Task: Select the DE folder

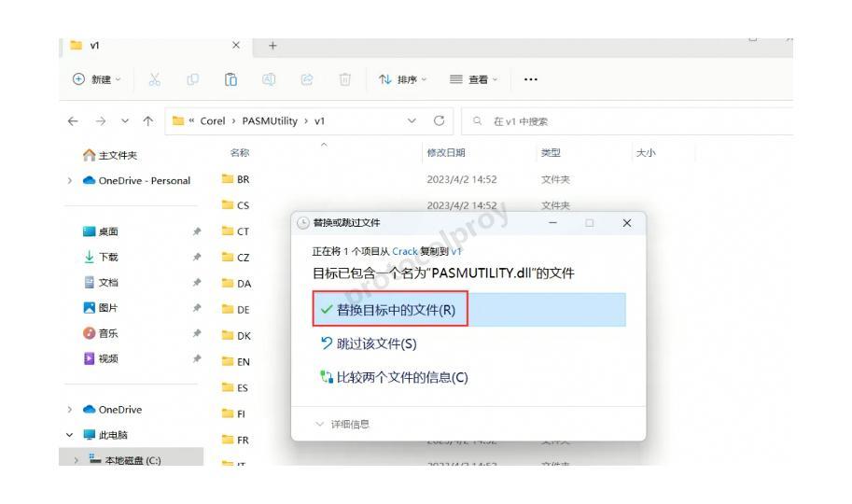Action: coord(236,310)
